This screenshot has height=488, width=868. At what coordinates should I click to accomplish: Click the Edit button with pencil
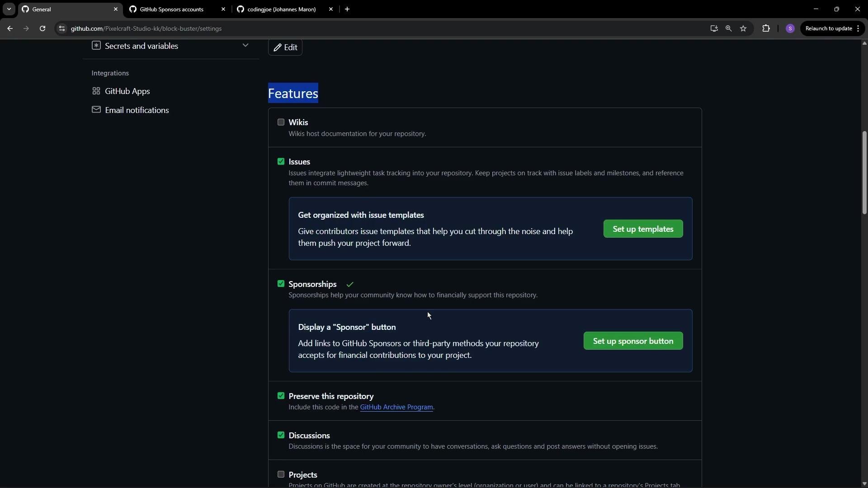tap(285, 47)
